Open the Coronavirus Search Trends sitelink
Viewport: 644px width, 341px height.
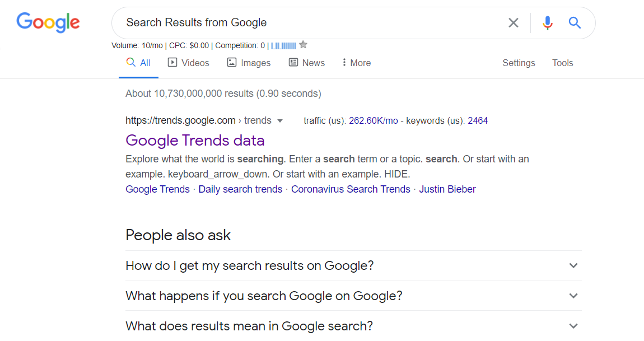pyautogui.click(x=351, y=189)
